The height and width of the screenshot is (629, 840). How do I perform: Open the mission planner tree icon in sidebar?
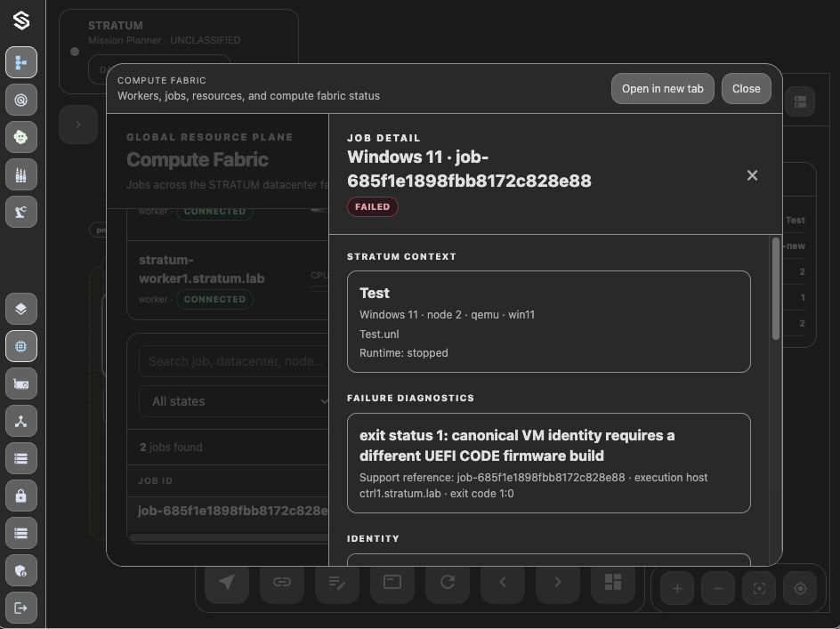click(20, 62)
